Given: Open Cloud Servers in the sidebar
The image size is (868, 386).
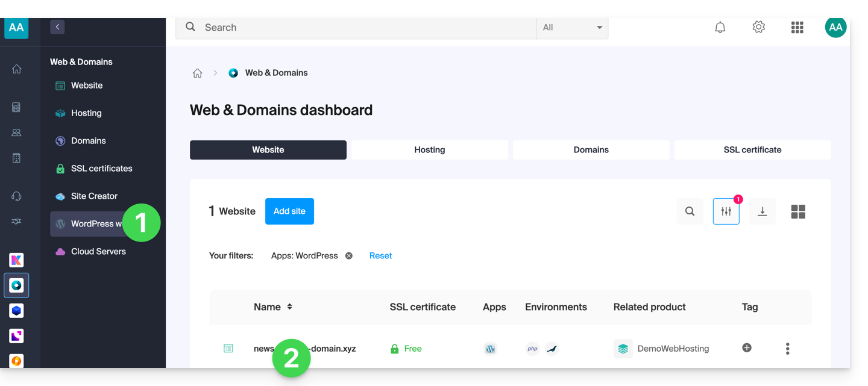Looking at the screenshot, I should pos(98,252).
